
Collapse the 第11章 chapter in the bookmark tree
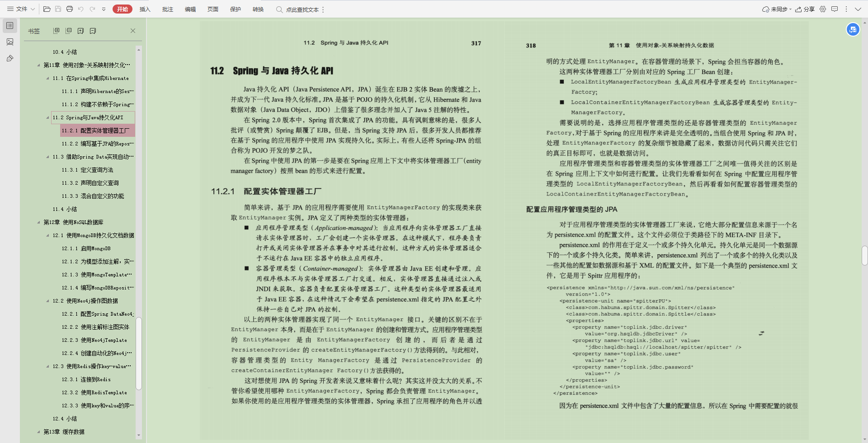39,65
